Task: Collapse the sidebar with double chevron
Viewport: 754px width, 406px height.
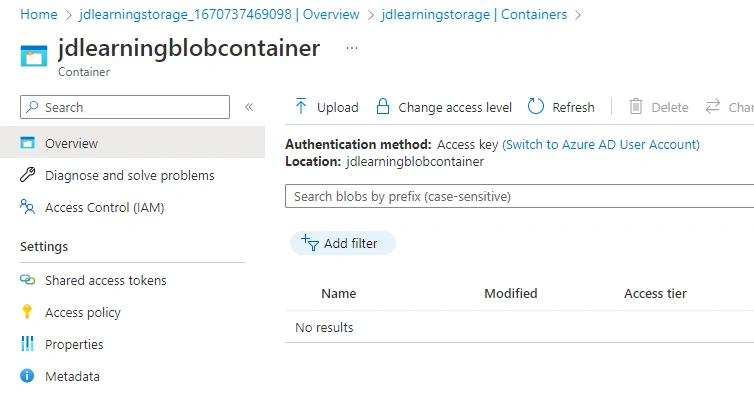Action: click(x=249, y=107)
